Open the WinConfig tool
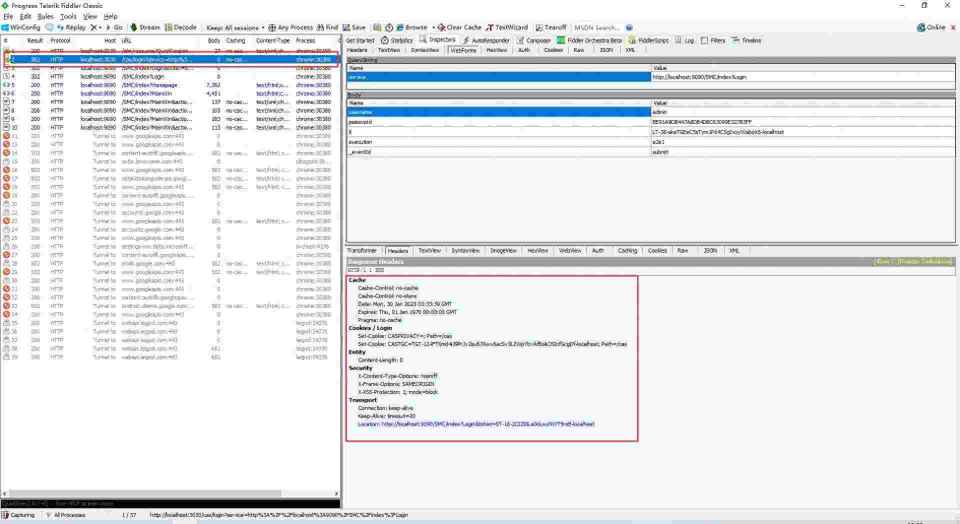Viewport: 960px width, 524px height. pyautogui.click(x=21, y=28)
